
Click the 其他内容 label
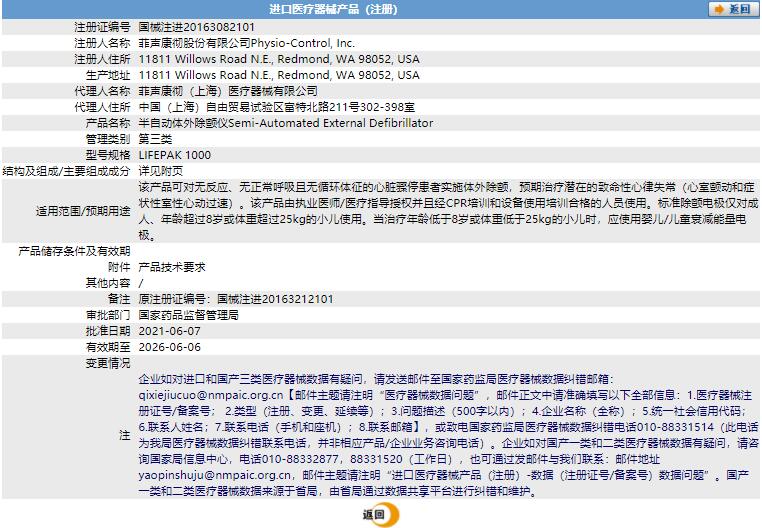click(108, 283)
